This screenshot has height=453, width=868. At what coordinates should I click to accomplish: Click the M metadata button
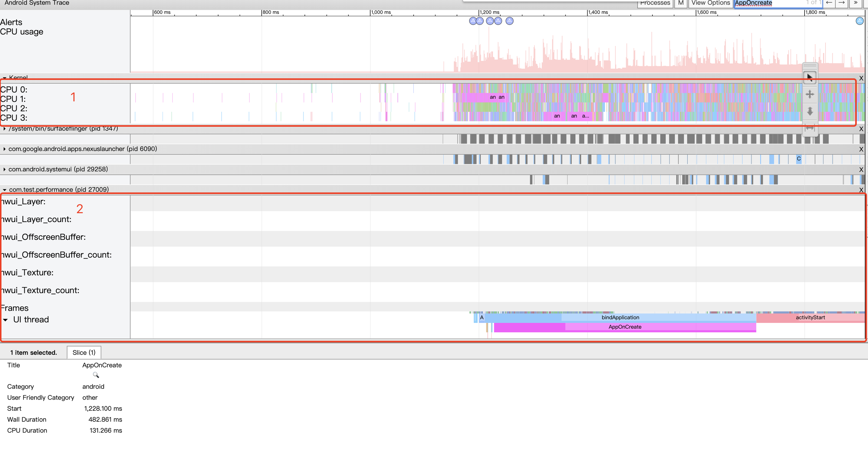(681, 3)
